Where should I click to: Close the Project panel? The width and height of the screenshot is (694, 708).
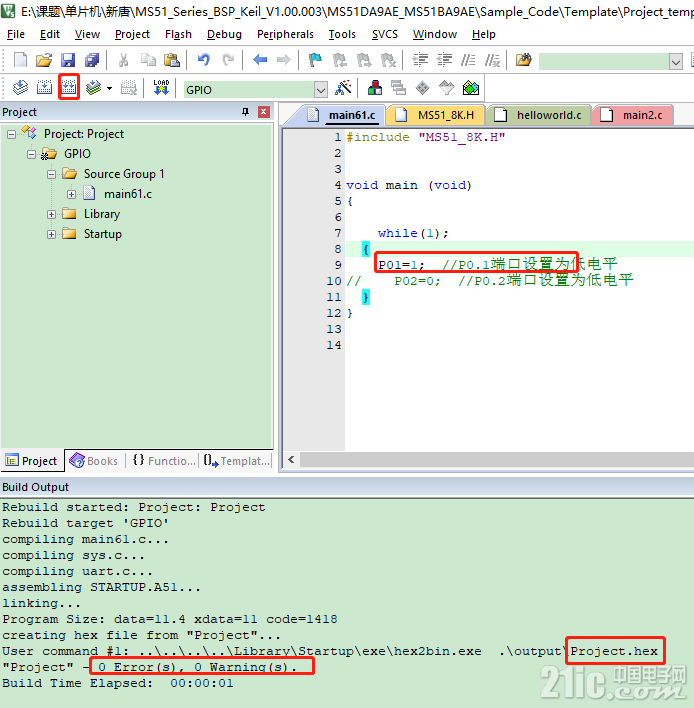(264, 112)
